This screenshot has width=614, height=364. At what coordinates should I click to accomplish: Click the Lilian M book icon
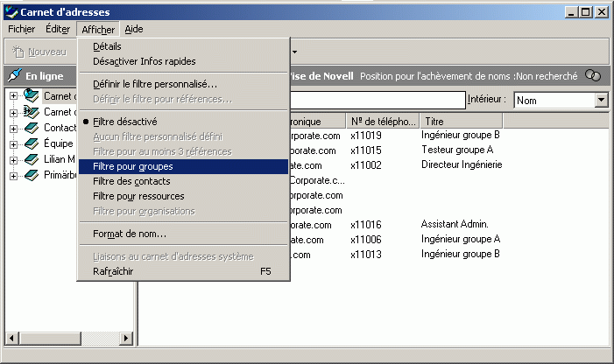32,159
